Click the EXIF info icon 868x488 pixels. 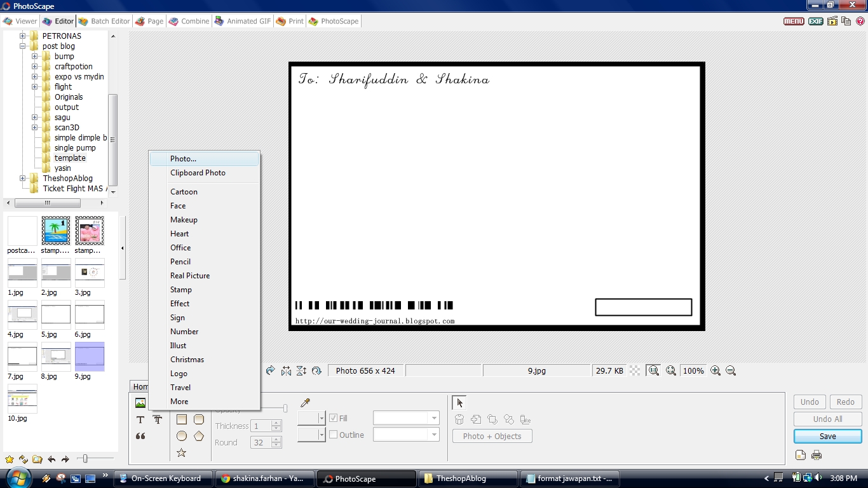tap(816, 21)
